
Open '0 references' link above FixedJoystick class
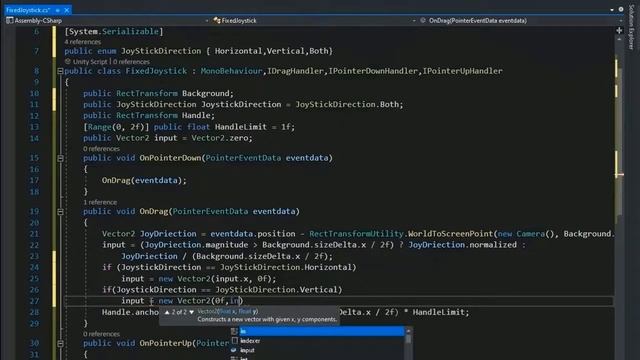pyautogui.click(x=131, y=62)
